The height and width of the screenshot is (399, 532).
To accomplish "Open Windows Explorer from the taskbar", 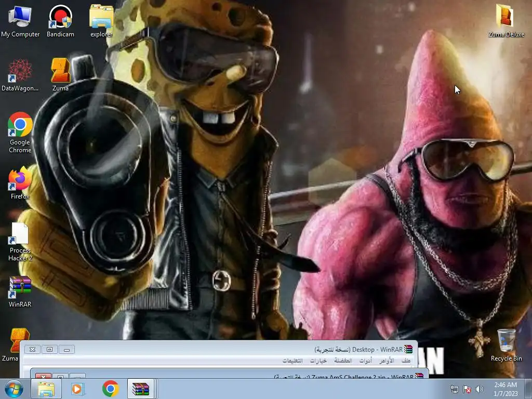I will (46, 389).
